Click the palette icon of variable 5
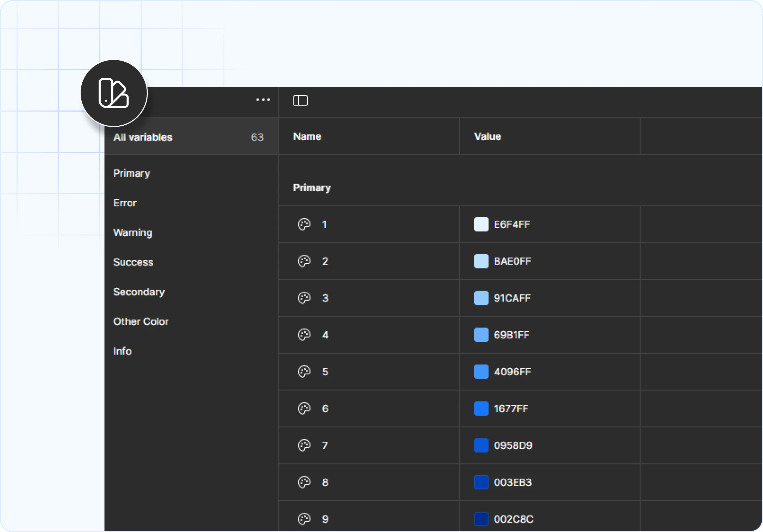The height and width of the screenshot is (532, 763). click(304, 372)
